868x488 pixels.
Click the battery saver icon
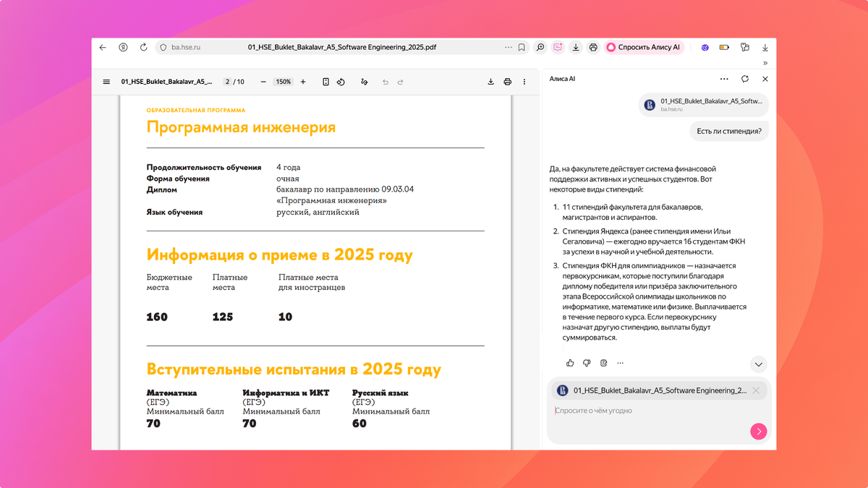coord(724,48)
